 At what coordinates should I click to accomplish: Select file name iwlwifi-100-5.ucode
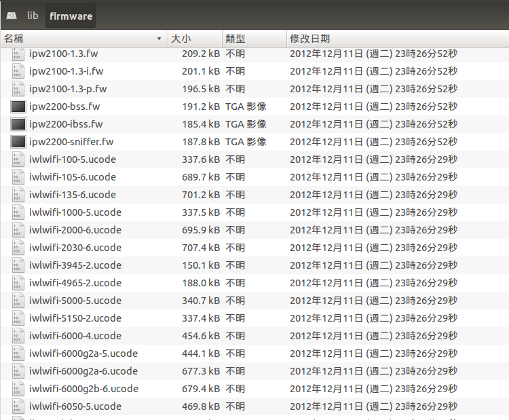(x=73, y=159)
